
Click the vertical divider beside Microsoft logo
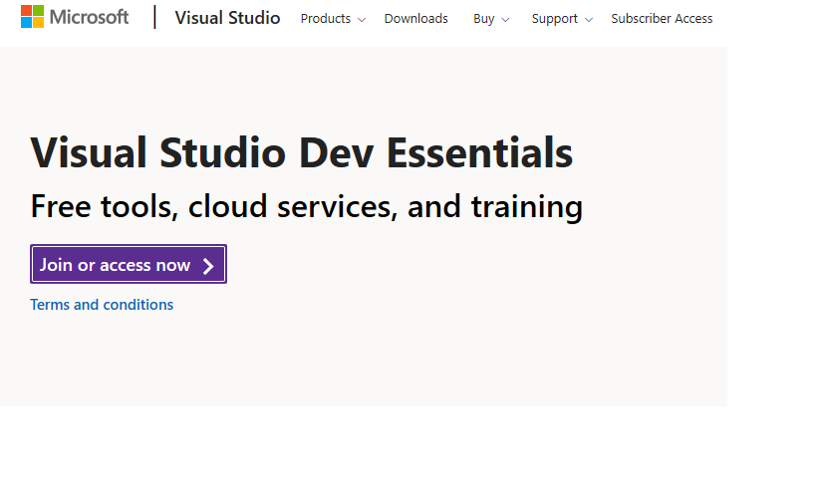(154, 18)
